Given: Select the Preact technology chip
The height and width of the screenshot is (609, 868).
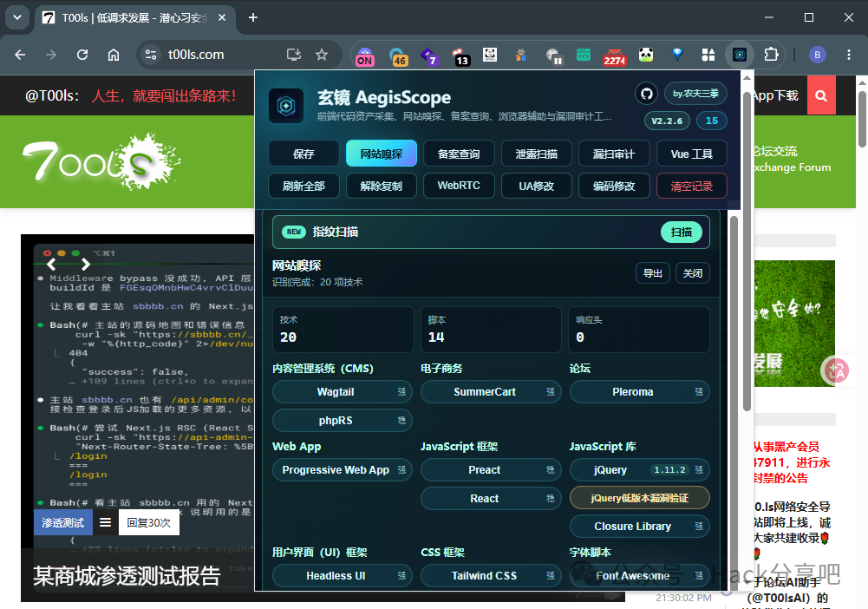Looking at the screenshot, I should point(491,469).
